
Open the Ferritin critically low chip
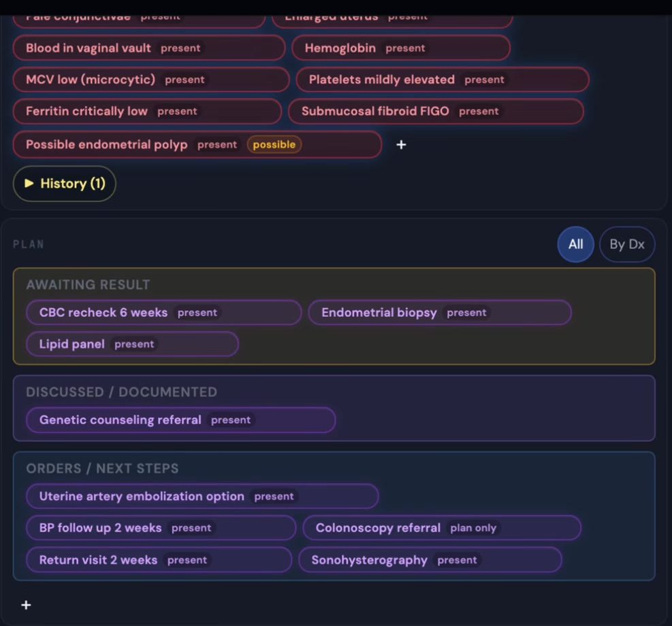coord(148,112)
